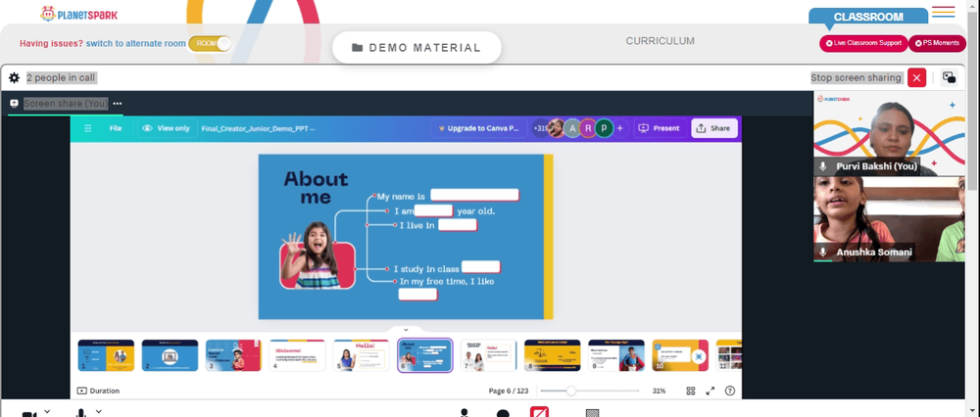Click the PlanetSpark logo
This screenshot has height=417, width=980.
tap(78, 14)
